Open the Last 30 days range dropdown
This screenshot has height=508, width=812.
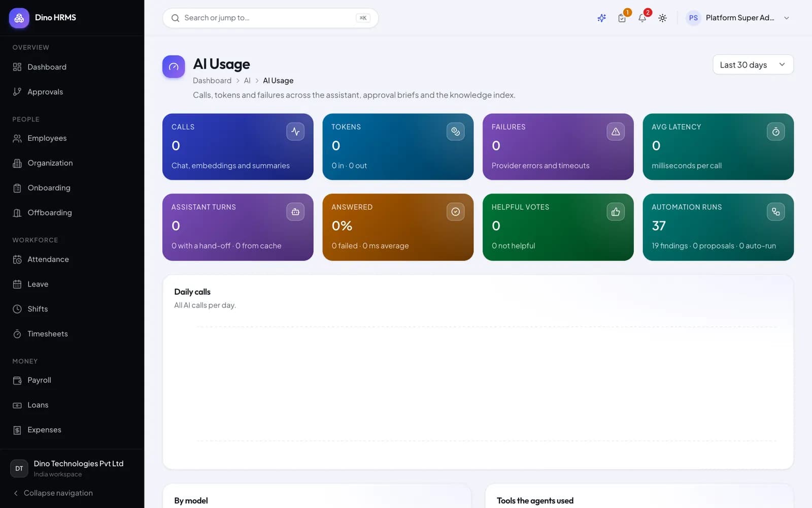pos(753,65)
